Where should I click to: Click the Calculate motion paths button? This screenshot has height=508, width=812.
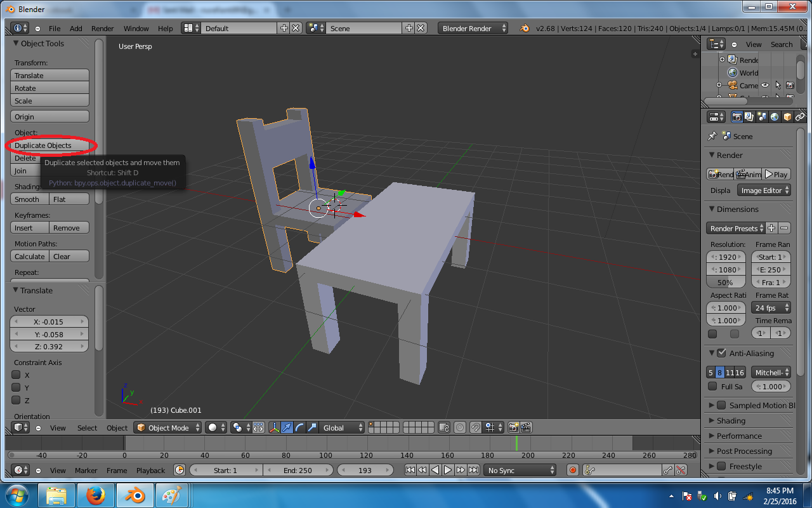point(30,257)
